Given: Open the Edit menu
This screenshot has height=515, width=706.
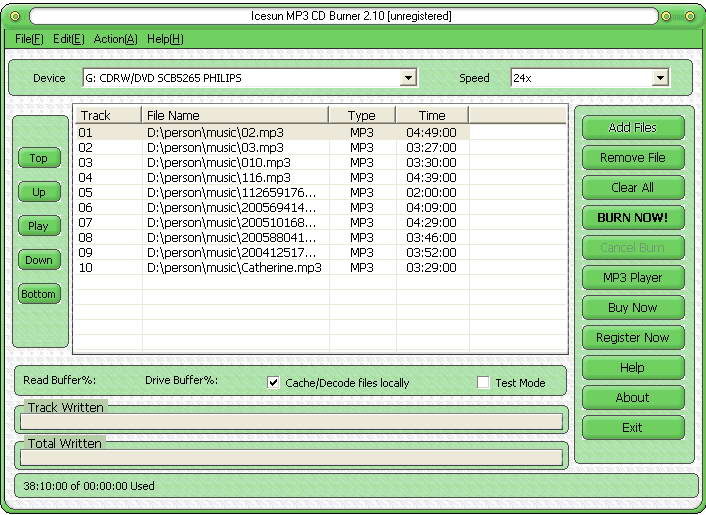Looking at the screenshot, I should pyautogui.click(x=68, y=39).
